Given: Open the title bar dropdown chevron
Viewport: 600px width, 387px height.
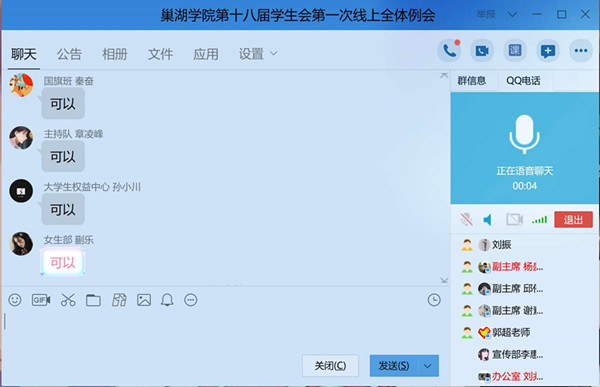Looking at the screenshot, I should click(512, 15).
